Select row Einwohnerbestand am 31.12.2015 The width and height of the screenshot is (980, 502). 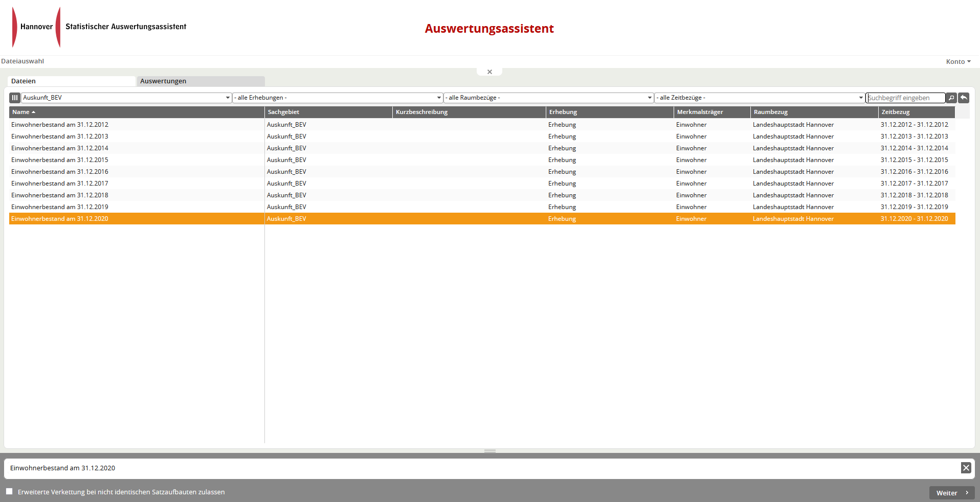point(60,160)
